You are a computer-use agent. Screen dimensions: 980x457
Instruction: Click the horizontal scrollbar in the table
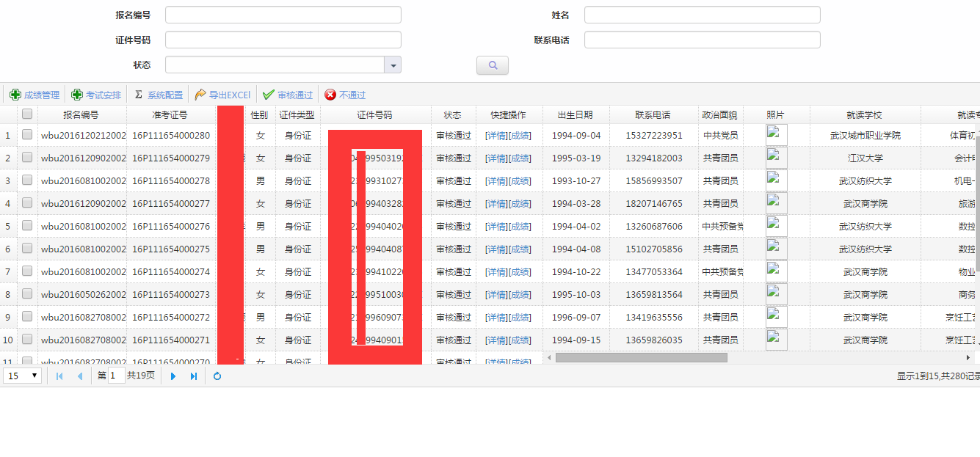tap(641, 357)
